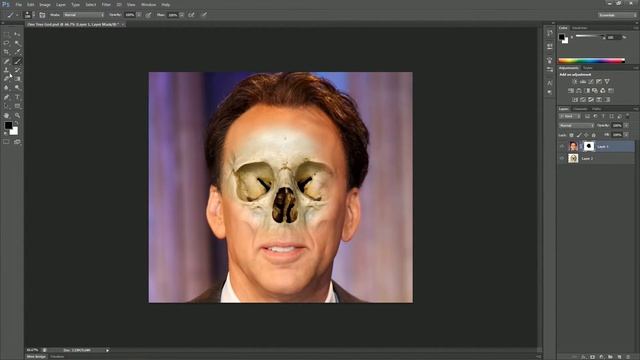This screenshot has width=640, height=360.
Task: Lock transparent pixels in Layers panel
Action: (571, 135)
